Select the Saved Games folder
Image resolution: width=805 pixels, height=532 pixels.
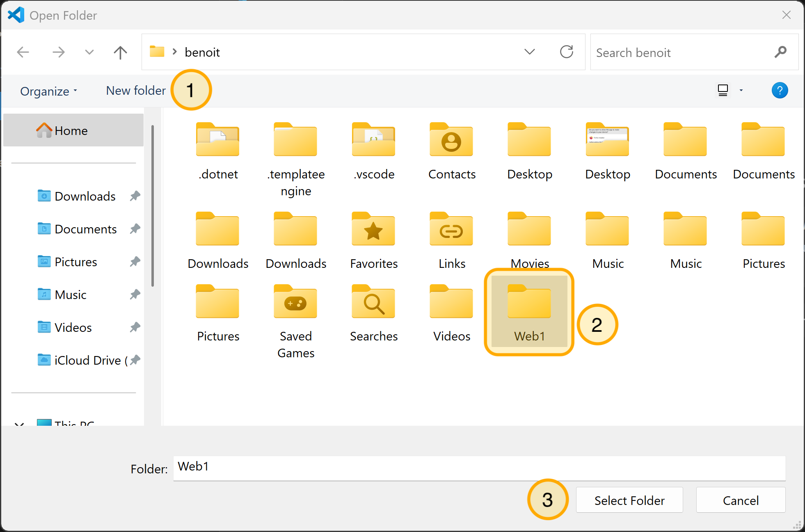[296, 321]
